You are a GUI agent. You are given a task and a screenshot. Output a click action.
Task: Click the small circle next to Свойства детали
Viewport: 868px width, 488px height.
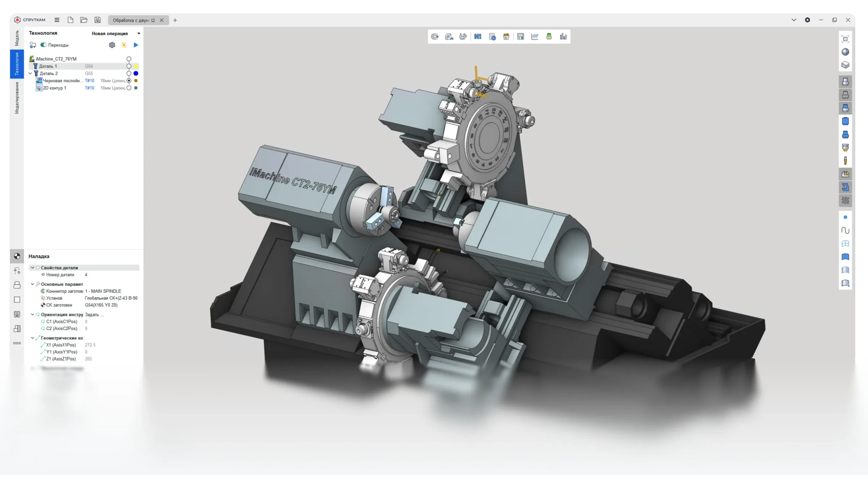(x=38, y=268)
